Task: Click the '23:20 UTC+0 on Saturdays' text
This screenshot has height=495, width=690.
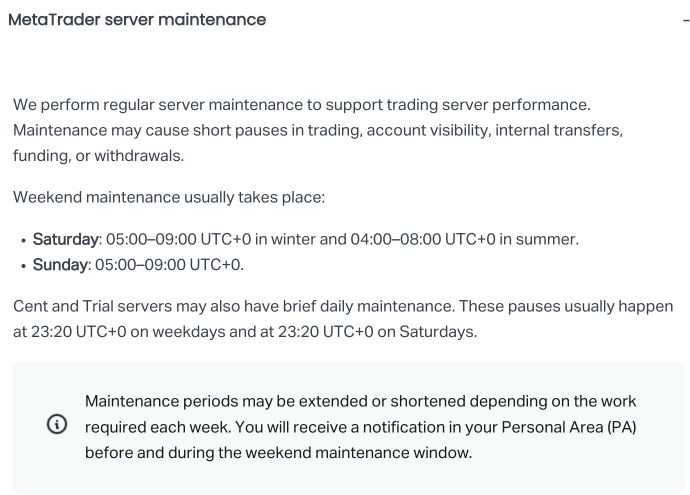Action: 377,332
